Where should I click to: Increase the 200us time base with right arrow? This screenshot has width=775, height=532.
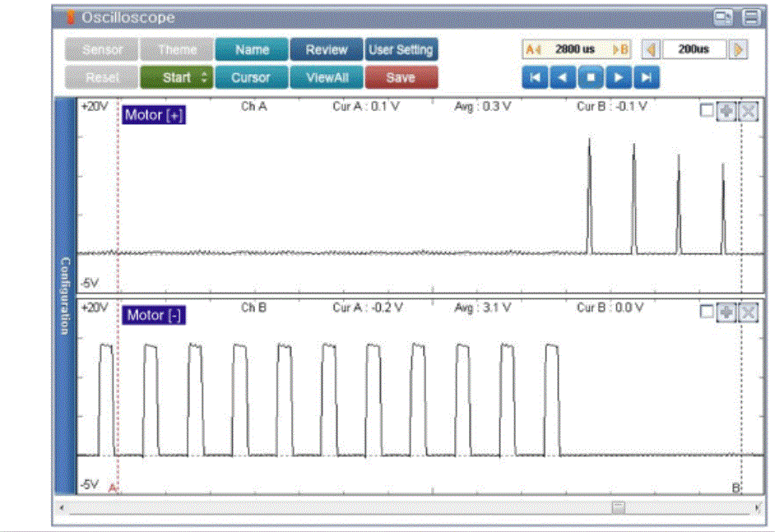(739, 49)
